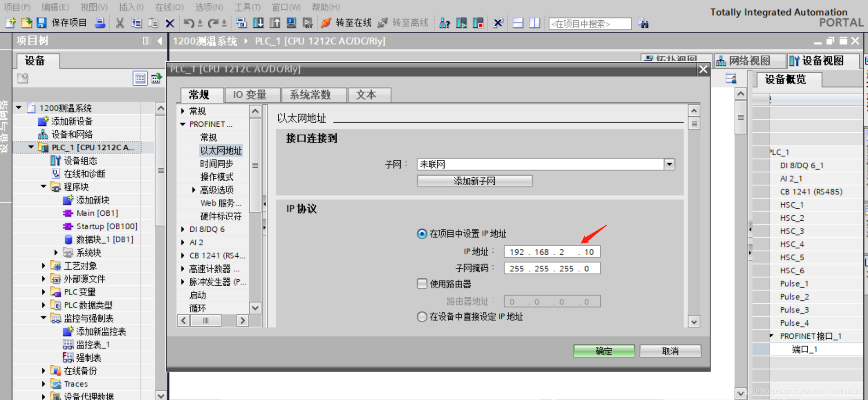Click the Upload from device icon
The width and height of the screenshot is (868, 400).
point(275,23)
